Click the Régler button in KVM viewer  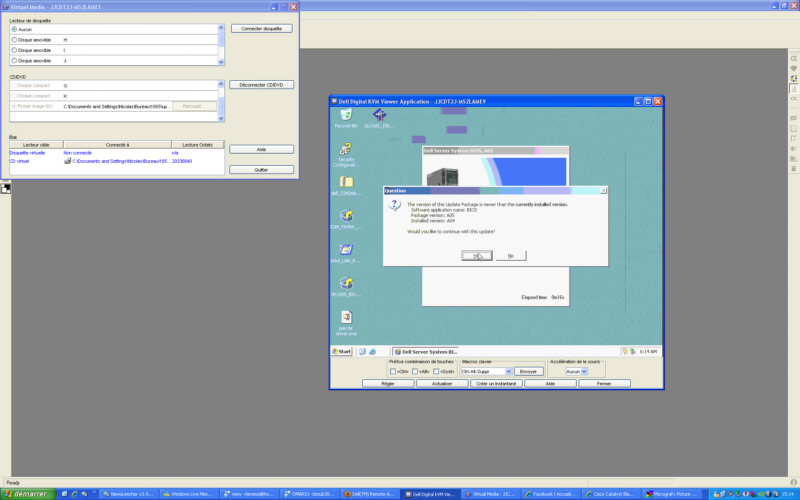point(388,383)
